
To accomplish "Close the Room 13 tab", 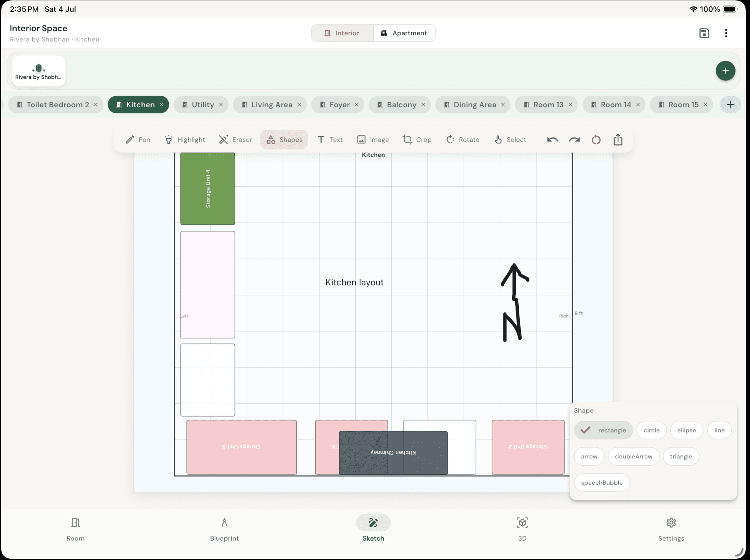I will click(570, 105).
